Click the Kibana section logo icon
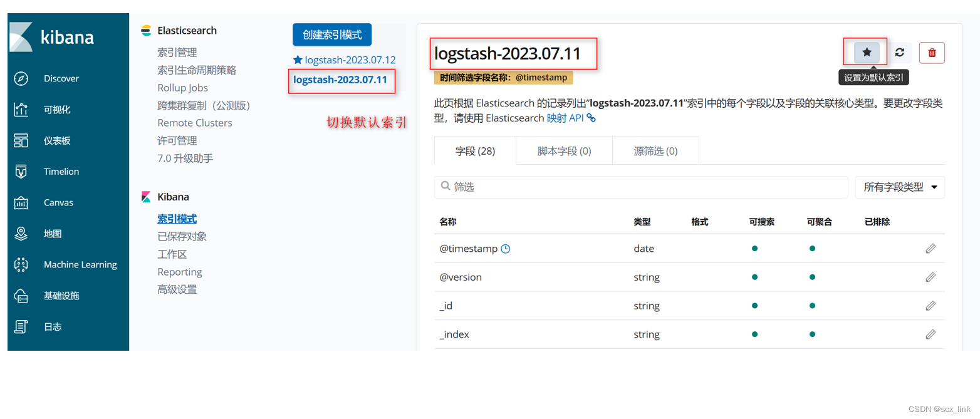Viewport: 980px width, 419px height. (146, 197)
